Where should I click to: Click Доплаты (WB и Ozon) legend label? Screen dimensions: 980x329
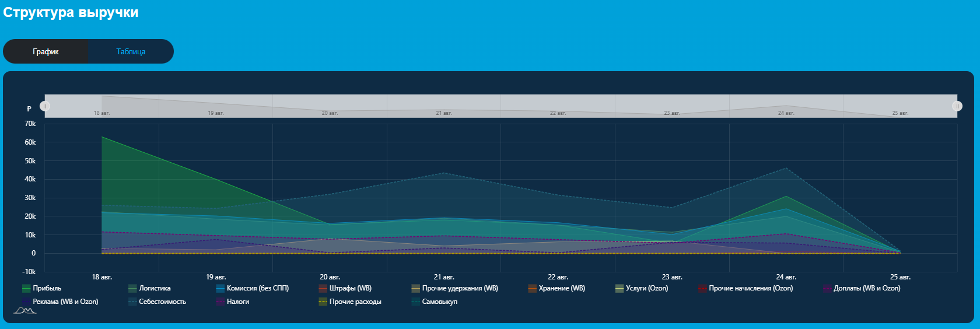coord(866,288)
